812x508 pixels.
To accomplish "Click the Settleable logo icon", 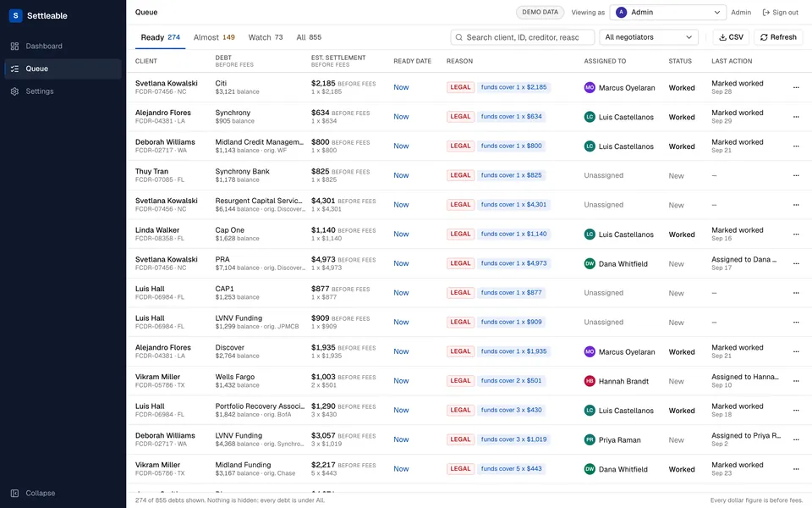I will coord(15,15).
